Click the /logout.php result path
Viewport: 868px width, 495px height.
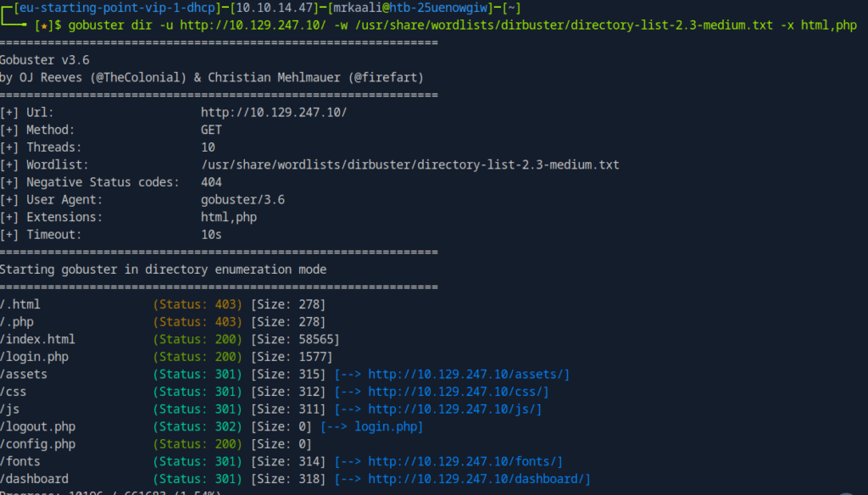37,426
